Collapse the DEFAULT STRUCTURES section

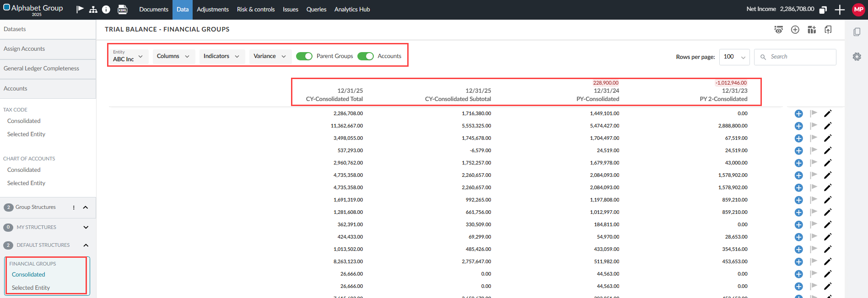86,245
